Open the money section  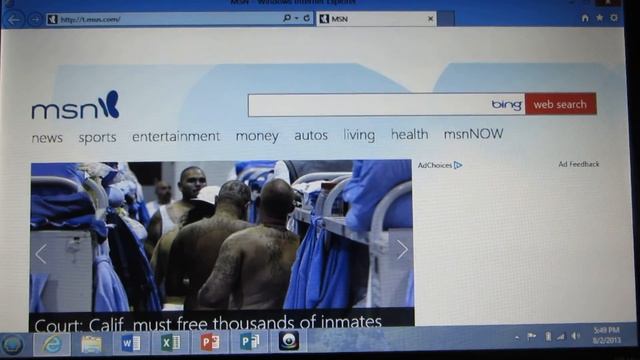pyautogui.click(x=257, y=136)
